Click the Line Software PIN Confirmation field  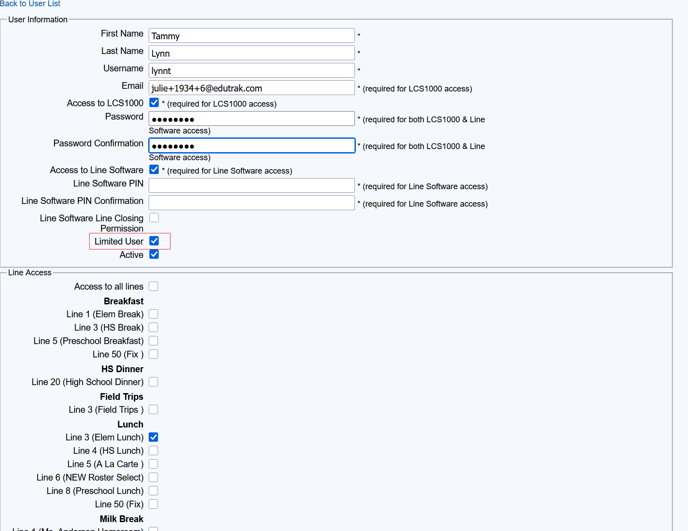coord(251,203)
